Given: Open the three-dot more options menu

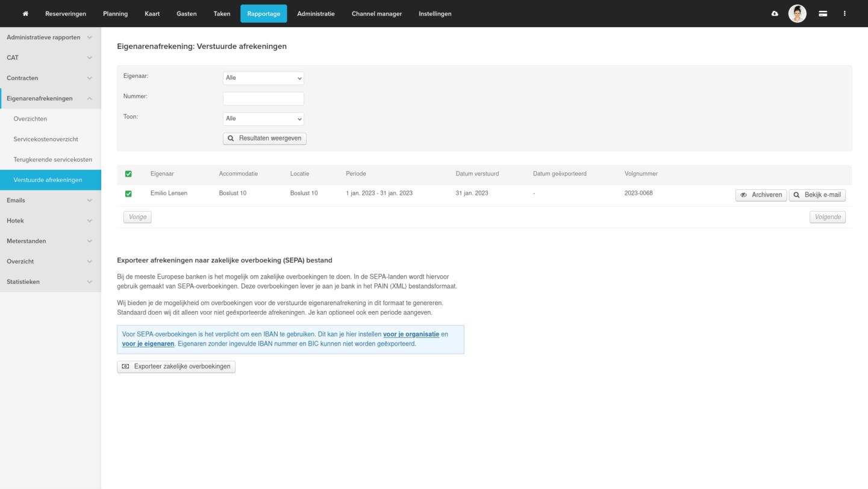Looking at the screenshot, I should (845, 14).
